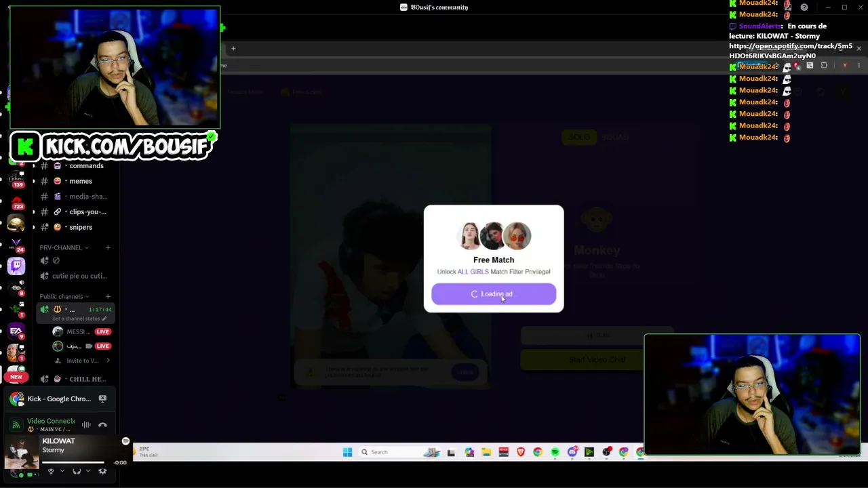The width and height of the screenshot is (868, 488).
Task: Open the browser extensions puzzle icon
Action: [824, 66]
